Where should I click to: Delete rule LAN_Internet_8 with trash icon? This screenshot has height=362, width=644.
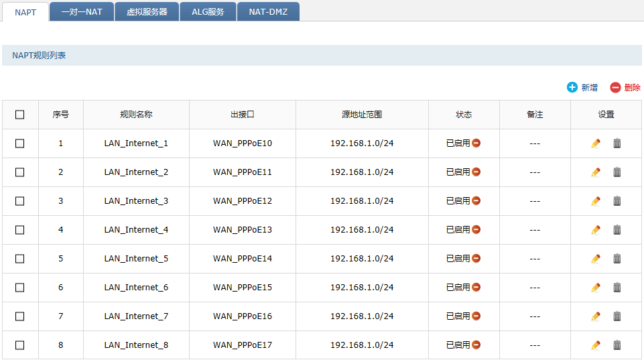tap(617, 345)
